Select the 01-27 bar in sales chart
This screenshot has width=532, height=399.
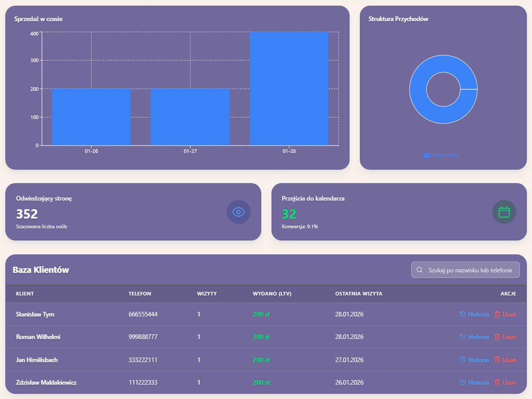tap(190, 117)
